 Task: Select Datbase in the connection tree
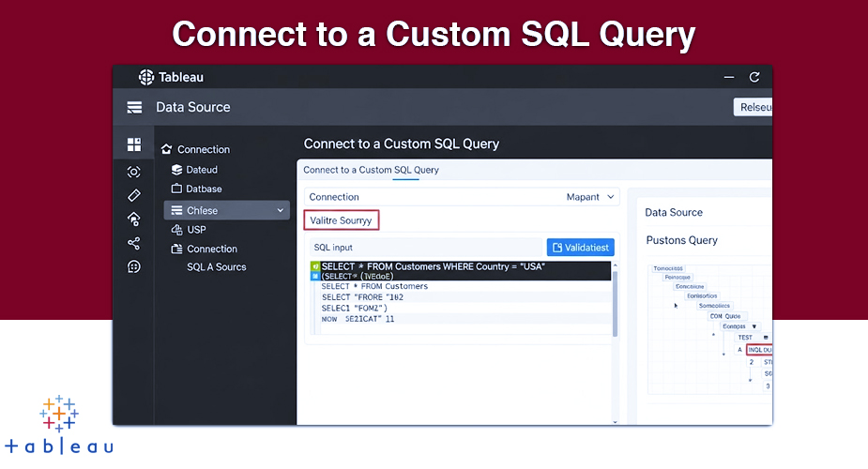pyautogui.click(x=204, y=189)
